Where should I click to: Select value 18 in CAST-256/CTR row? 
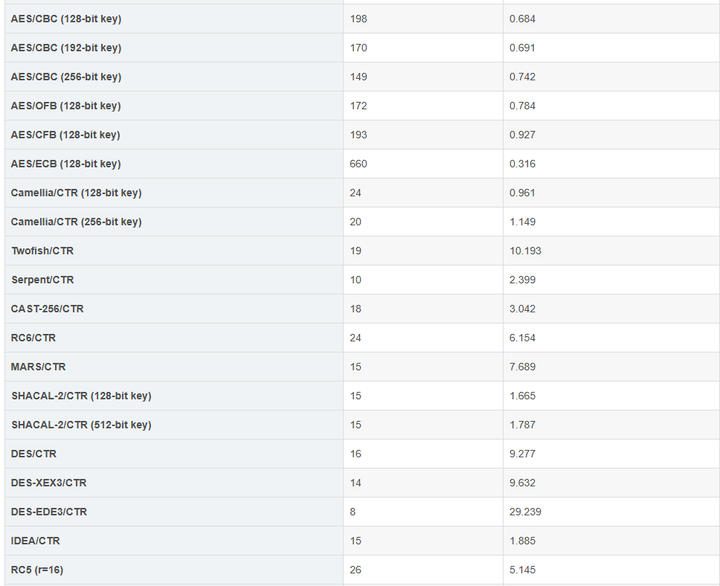(355, 309)
